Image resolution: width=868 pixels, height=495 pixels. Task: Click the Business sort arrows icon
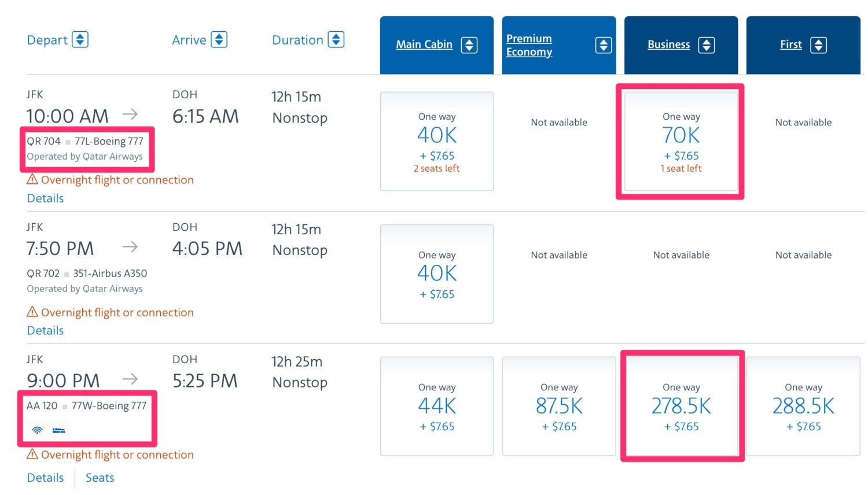(706, 45)
